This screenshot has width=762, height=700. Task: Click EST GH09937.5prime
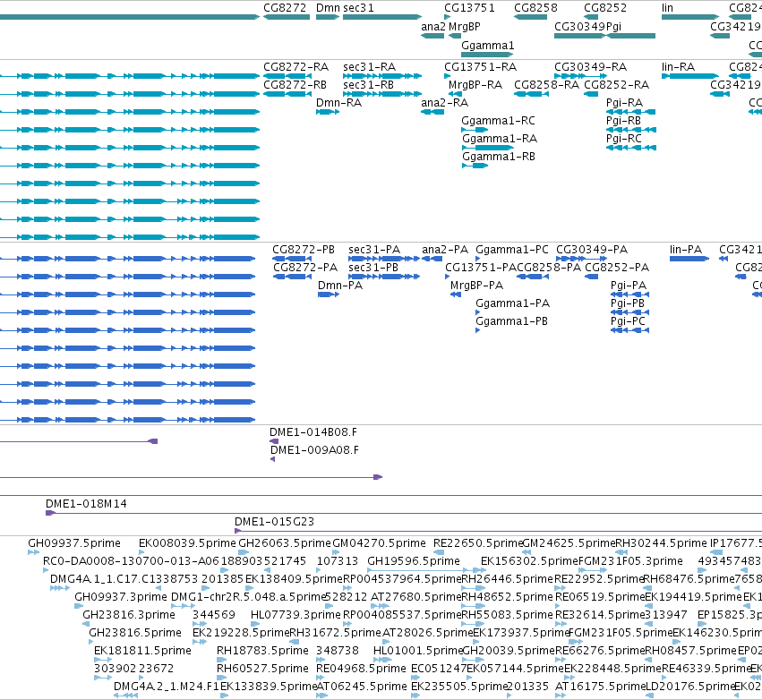[x=73, y=543]
